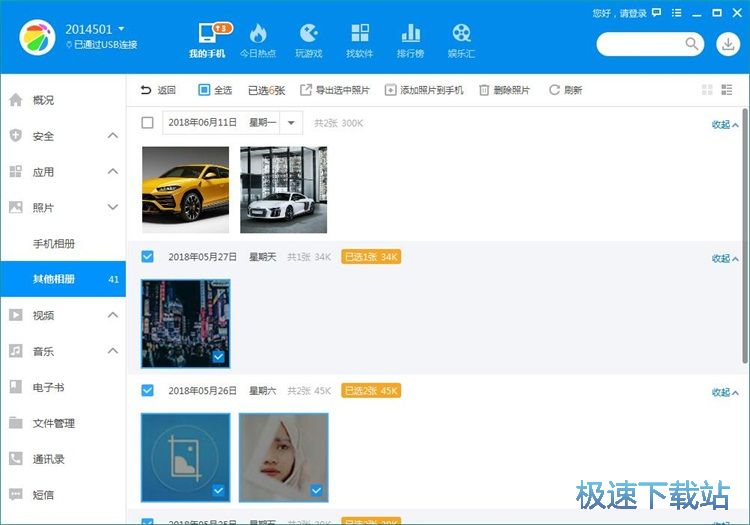Open the 我的手机 phone tab
Viewport: 750px width, 525px height.
tap(207, 41)
